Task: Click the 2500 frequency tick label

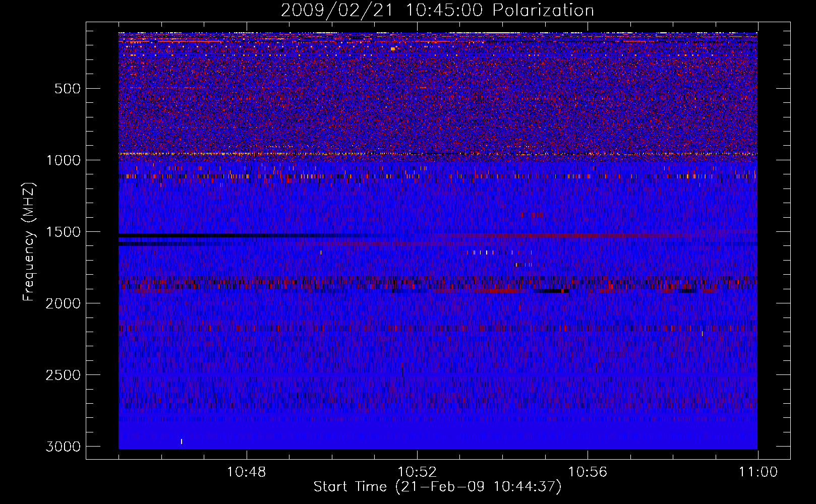Action: pyautogui.click(x=63, y=375)
